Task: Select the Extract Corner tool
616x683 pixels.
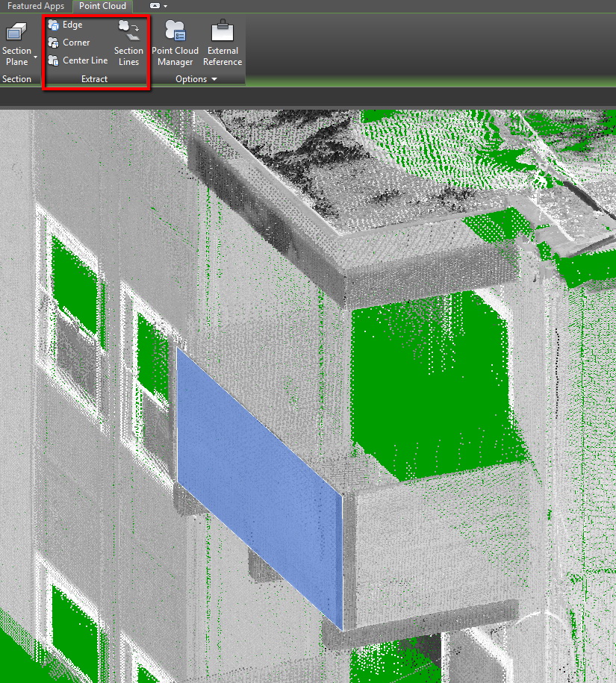Action: tap(69, 43)
